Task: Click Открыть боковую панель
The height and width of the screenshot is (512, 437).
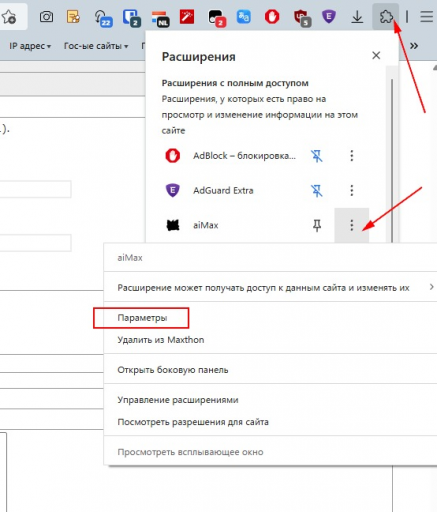Action: click(173, 370)
